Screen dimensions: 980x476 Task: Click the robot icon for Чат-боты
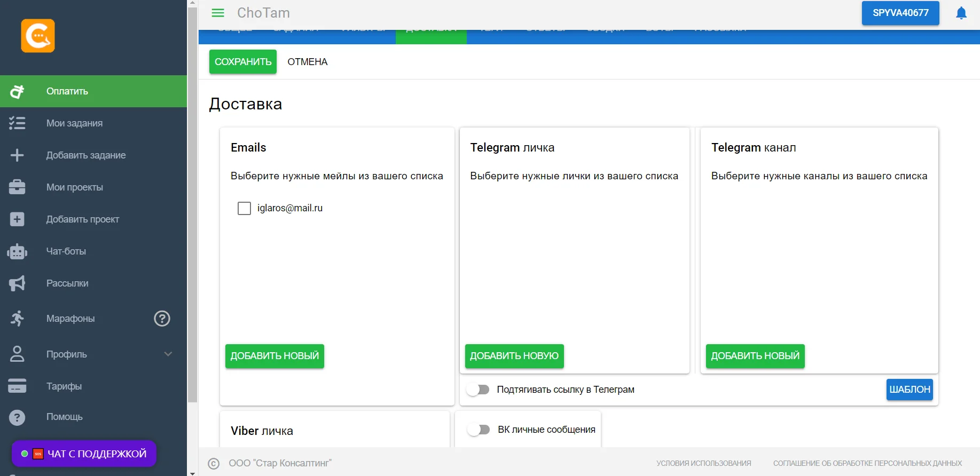click(17, 251)
